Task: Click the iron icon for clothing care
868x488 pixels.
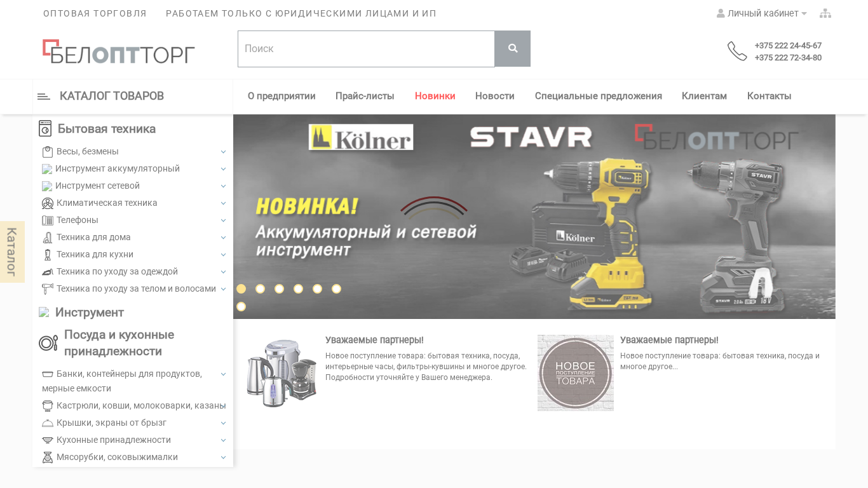Action: tap(48, 272)
